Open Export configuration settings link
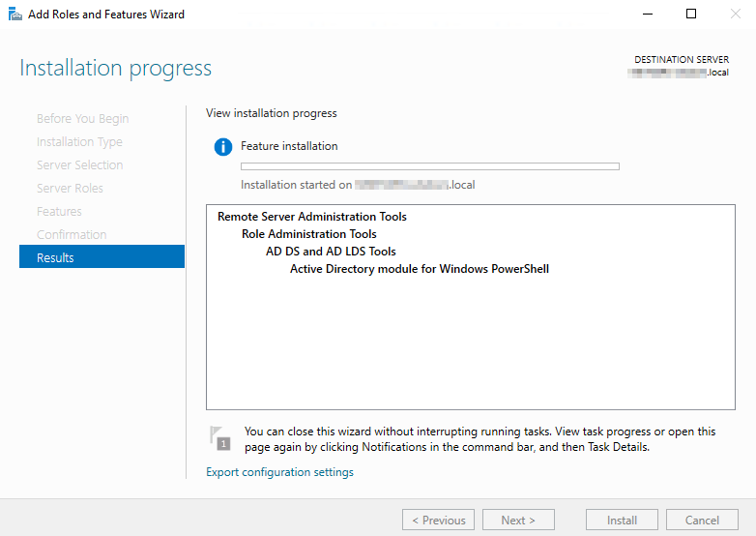Image resolution: width=756 pixels, height=536 pixels. pos(279,472)
